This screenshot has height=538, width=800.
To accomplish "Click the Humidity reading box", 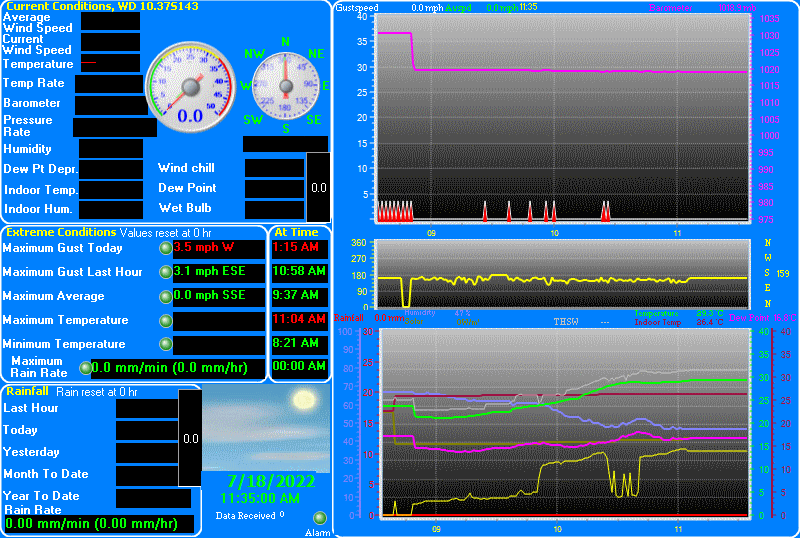I will (x=110, y=149).
